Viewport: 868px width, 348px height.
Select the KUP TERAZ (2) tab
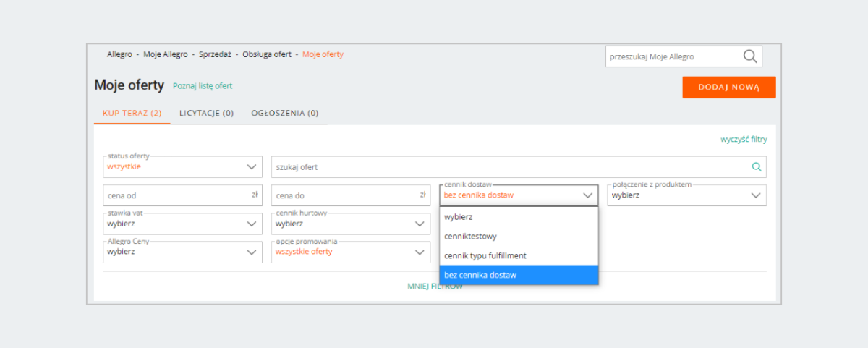(132, 113)
